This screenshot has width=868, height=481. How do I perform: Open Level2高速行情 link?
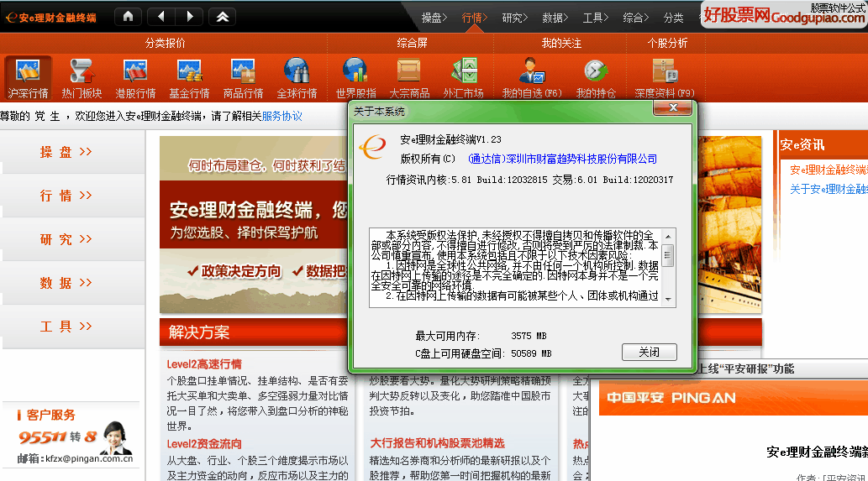(x=204, y=364)
